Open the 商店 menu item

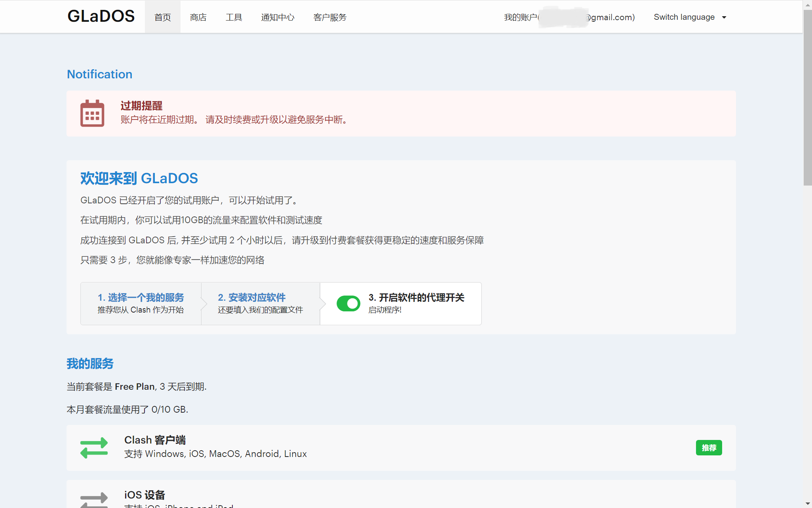point(198,17)
